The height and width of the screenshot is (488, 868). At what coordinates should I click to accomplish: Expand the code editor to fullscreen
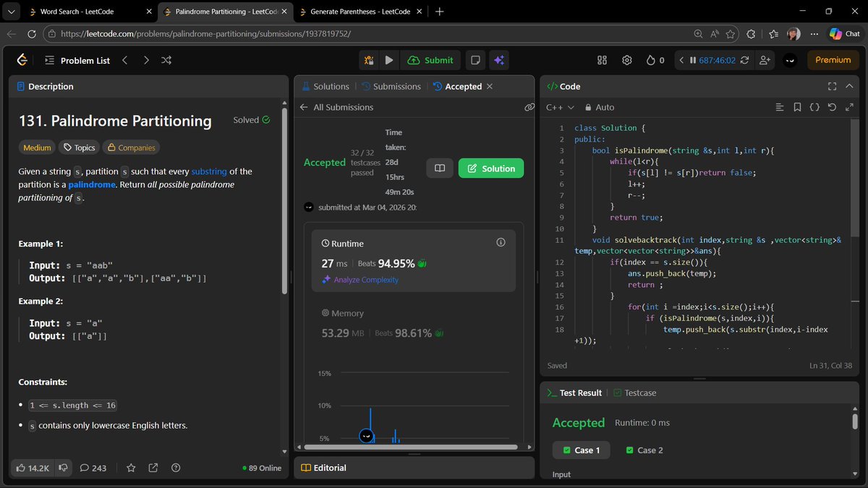point(849,107)
